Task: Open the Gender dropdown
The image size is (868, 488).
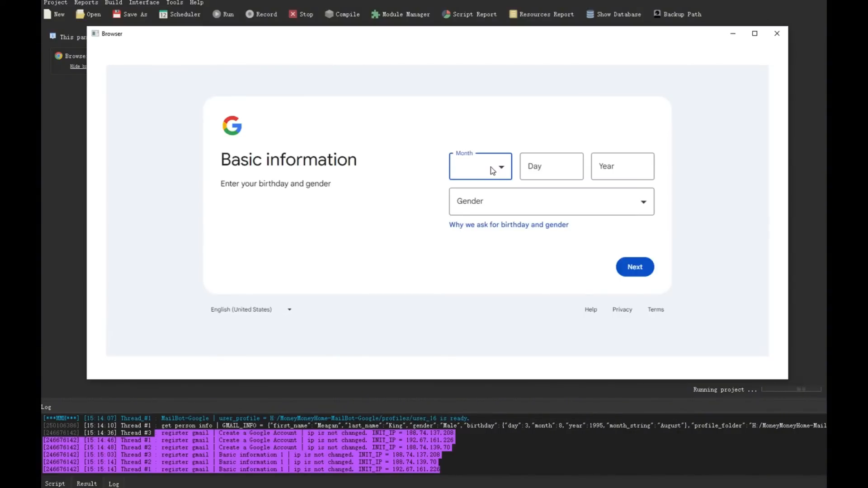Action: (x=552, y=202)
